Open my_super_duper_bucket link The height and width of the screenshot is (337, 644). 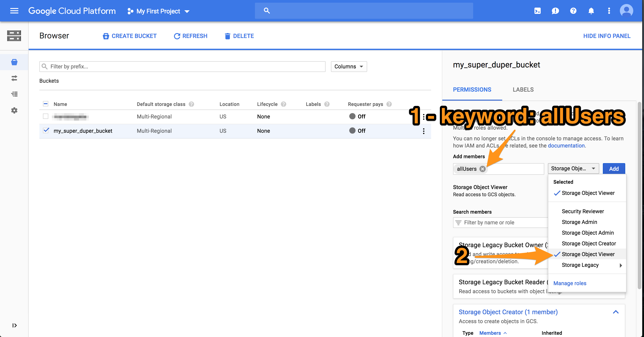click(x=83, y=131)
